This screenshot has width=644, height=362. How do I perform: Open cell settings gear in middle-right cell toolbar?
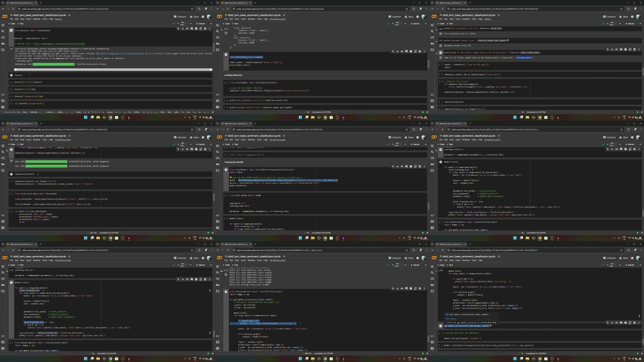click(x=625, y=149)
